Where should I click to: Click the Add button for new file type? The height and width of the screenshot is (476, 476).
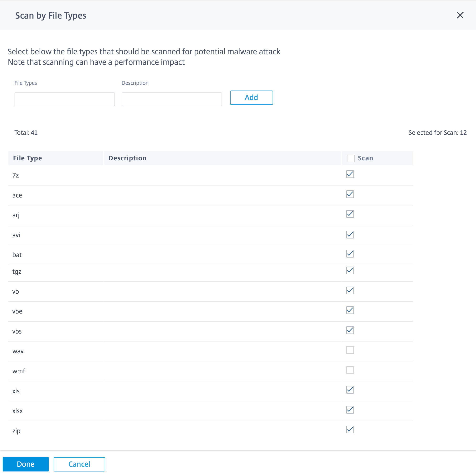tap(251, 97)
